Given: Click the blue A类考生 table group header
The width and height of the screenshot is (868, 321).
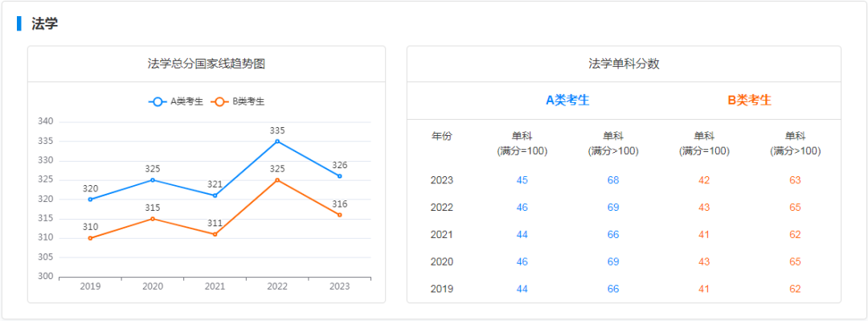Looking at the screenshot, I should click(567, 101).
